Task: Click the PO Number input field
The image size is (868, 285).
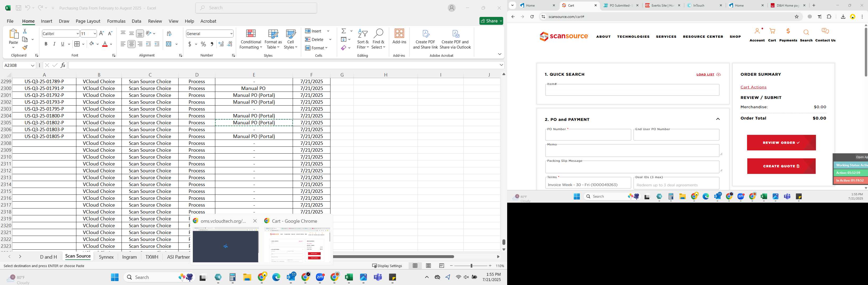Action: click(588, 135)
